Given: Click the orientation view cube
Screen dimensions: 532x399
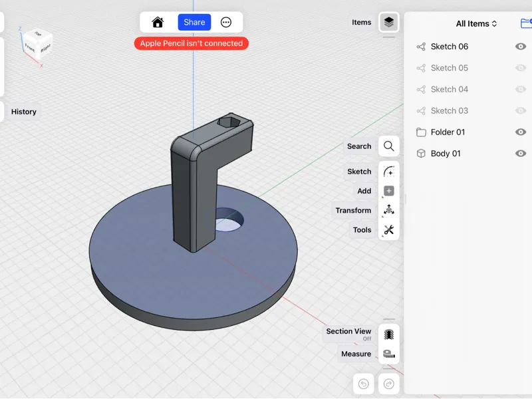Looking at the screenshot, I should coord(37,43).
